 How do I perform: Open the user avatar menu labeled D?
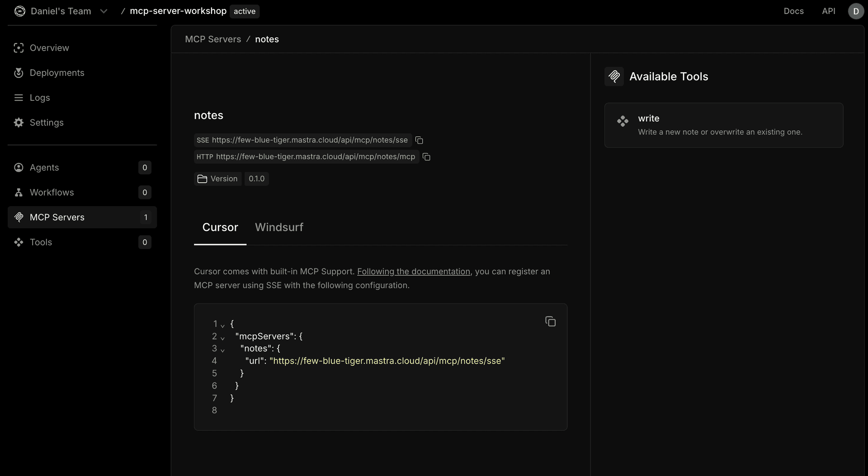tap(856, 11)
